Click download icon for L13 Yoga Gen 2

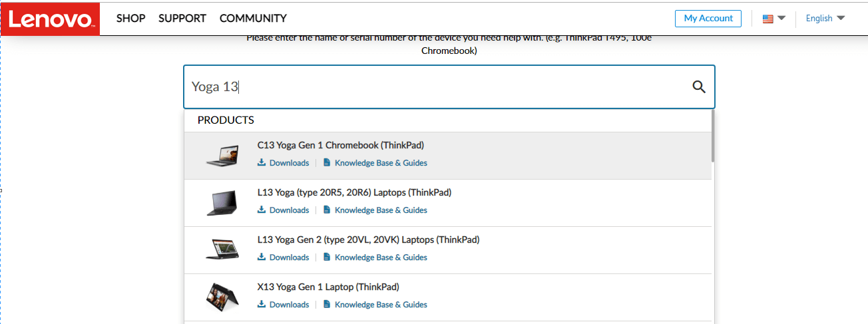tap(262, 257)
